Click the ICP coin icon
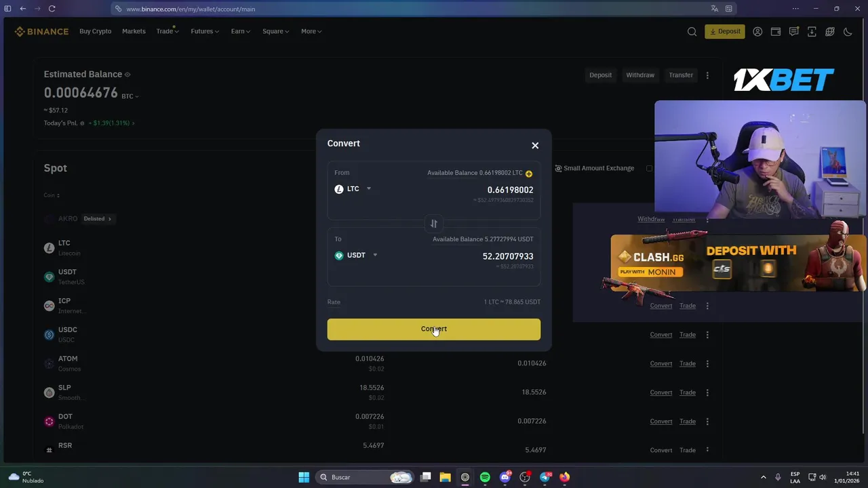The image size is (868, 488). (49, 306)
